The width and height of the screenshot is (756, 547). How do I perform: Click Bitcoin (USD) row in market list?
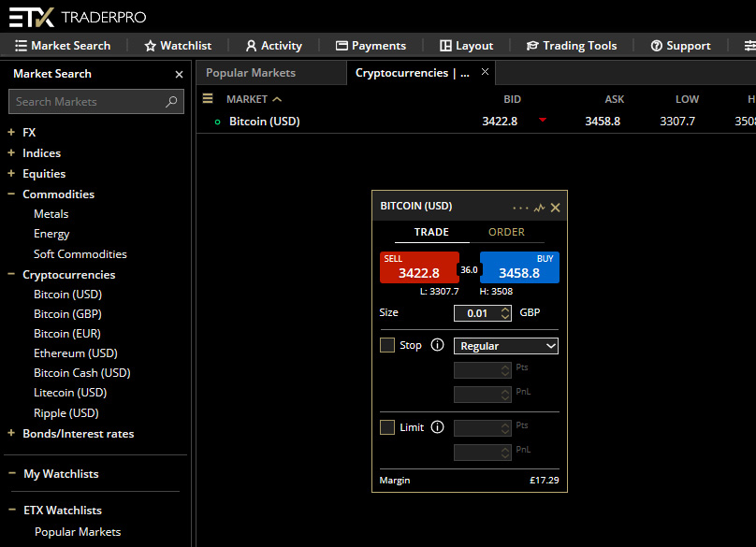click(476, 122)
